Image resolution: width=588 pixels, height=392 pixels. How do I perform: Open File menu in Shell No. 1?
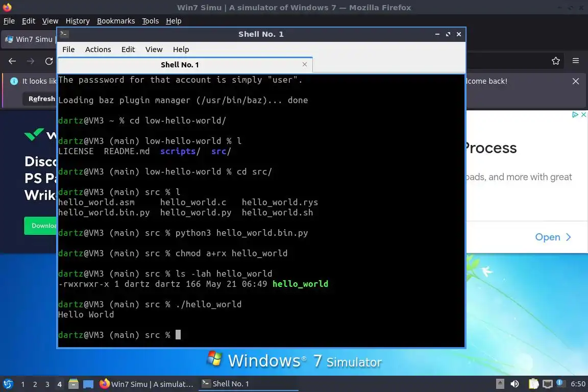68,50
